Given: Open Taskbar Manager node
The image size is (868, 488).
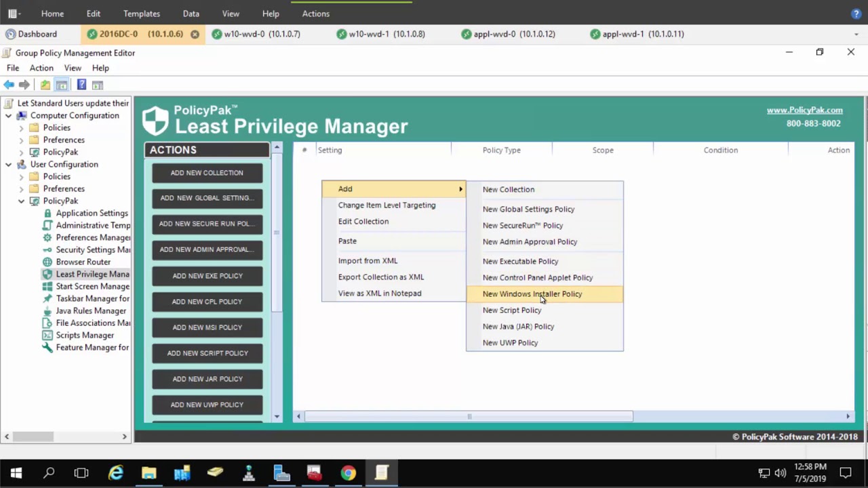Looking at the screenshot, I should [92, 298].
